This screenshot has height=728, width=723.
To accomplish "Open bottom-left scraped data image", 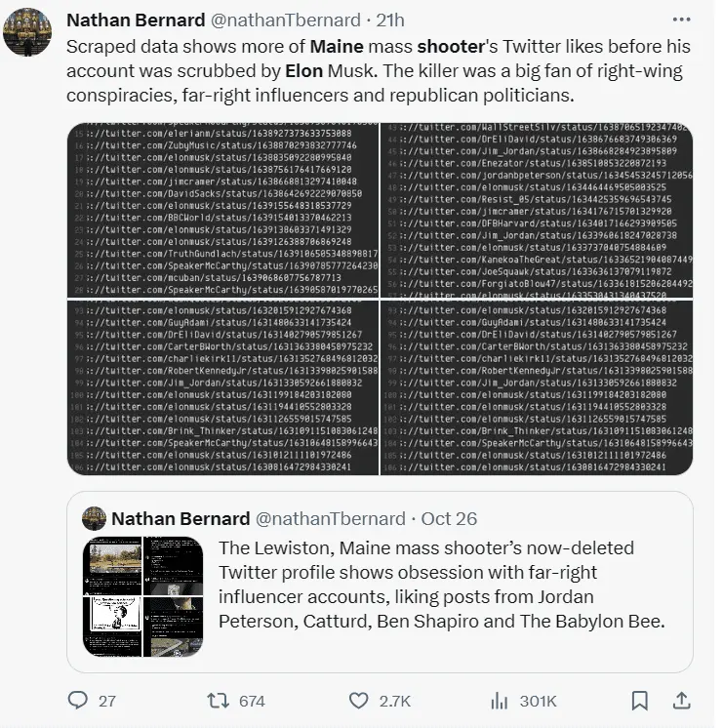I will click(x=221, y=387).
